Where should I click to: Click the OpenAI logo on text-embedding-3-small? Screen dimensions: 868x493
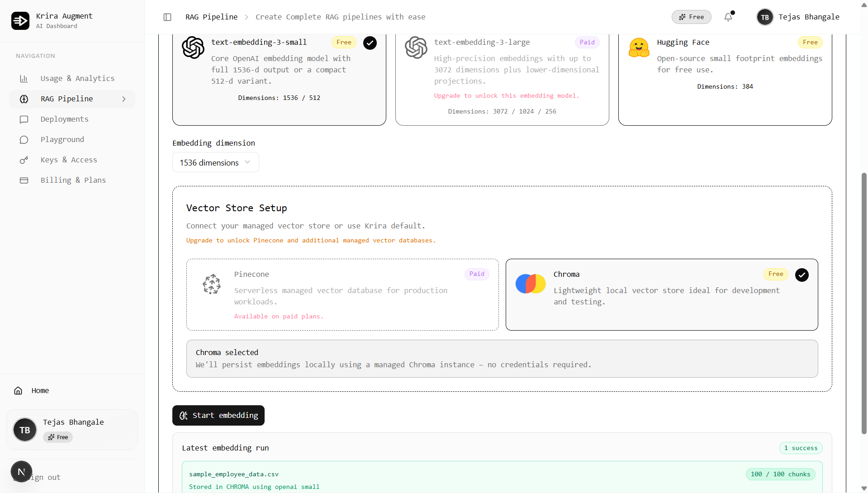pyautogui.click(x=193, y=47)
